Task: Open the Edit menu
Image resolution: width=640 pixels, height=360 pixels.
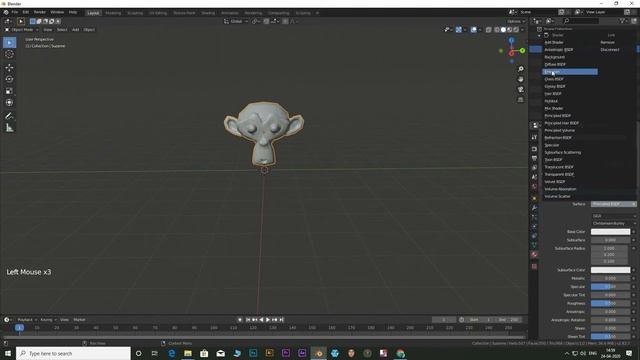Action: (x=26, y=12)
